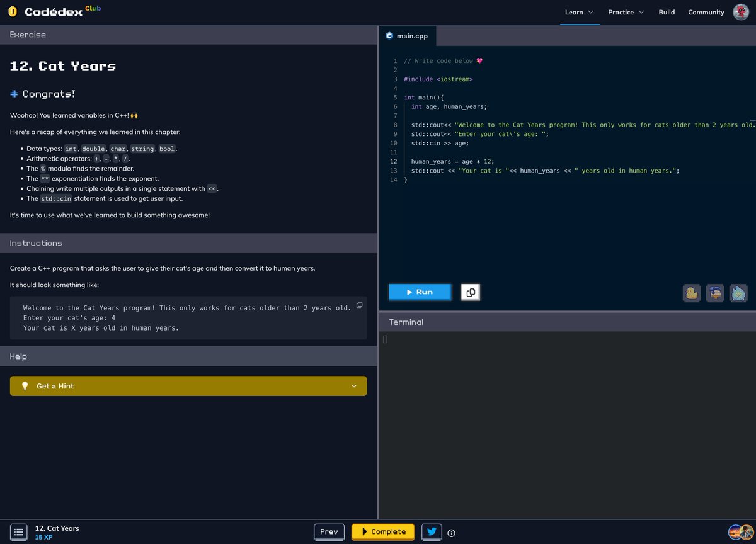Image resolution: width=756 pixels, height=544 pixels.
Task: Click the "<<" chaining operator tag
Action: pyautogui.click(x=212, y=189)
